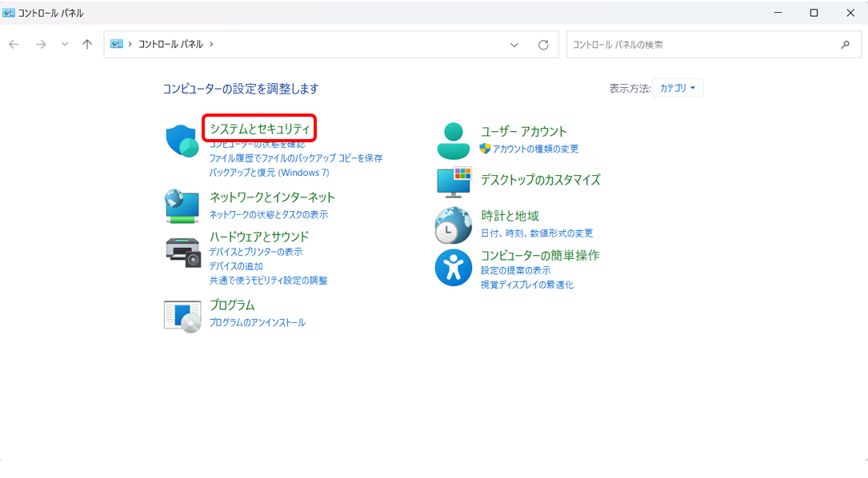Click the search magnifier icon
Screen dimensions: 868x478
click(x=846, y=45)
